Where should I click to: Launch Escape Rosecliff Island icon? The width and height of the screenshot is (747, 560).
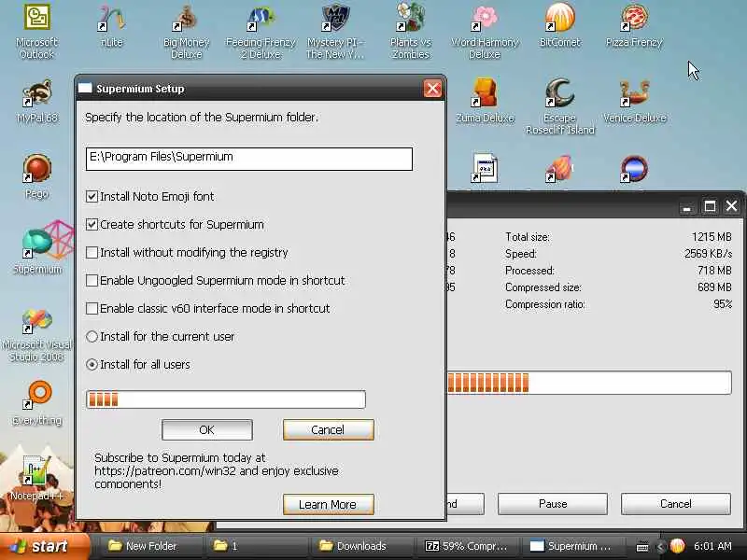559,106
